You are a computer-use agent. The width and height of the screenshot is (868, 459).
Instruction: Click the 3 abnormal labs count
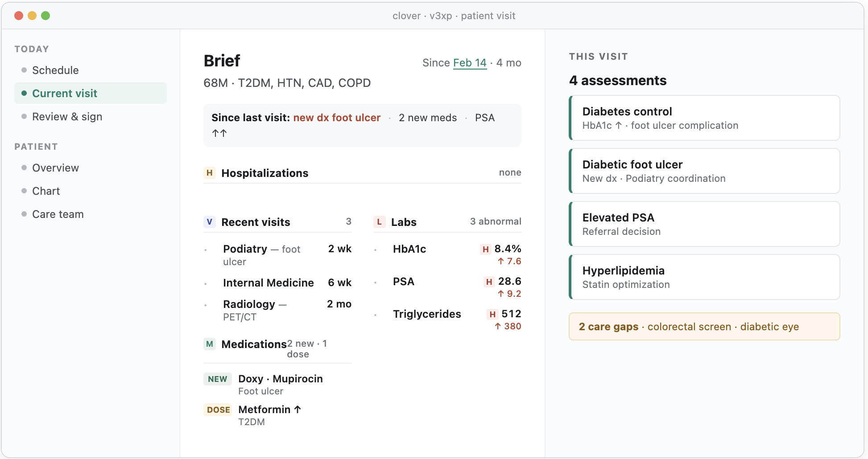pyautogui.click(x=496, y=221)
